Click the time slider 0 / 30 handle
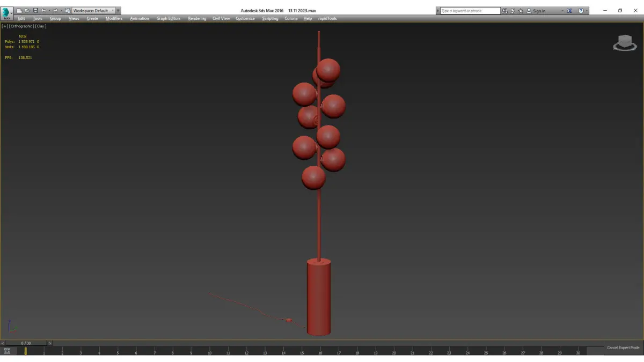Screen dimensions: 644x362 26,343
